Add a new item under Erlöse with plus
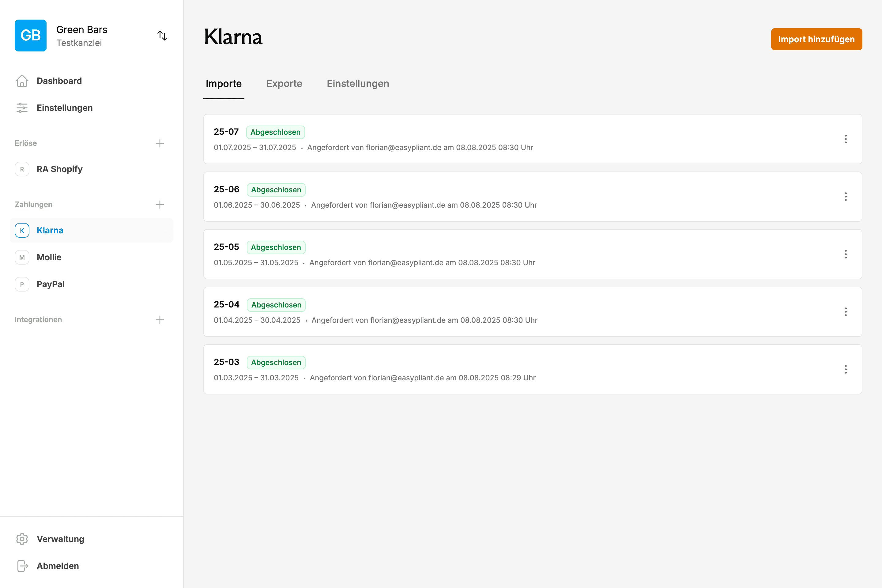 (x=160, y=143)
